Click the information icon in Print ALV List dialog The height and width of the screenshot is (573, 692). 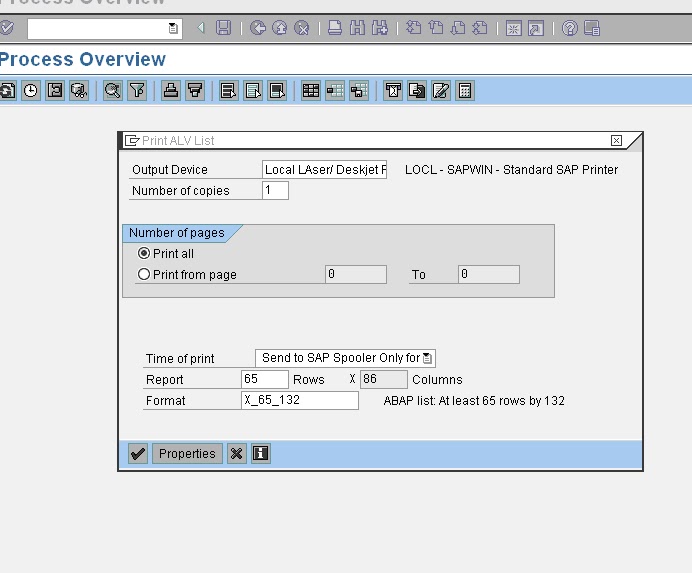(260, 453)
